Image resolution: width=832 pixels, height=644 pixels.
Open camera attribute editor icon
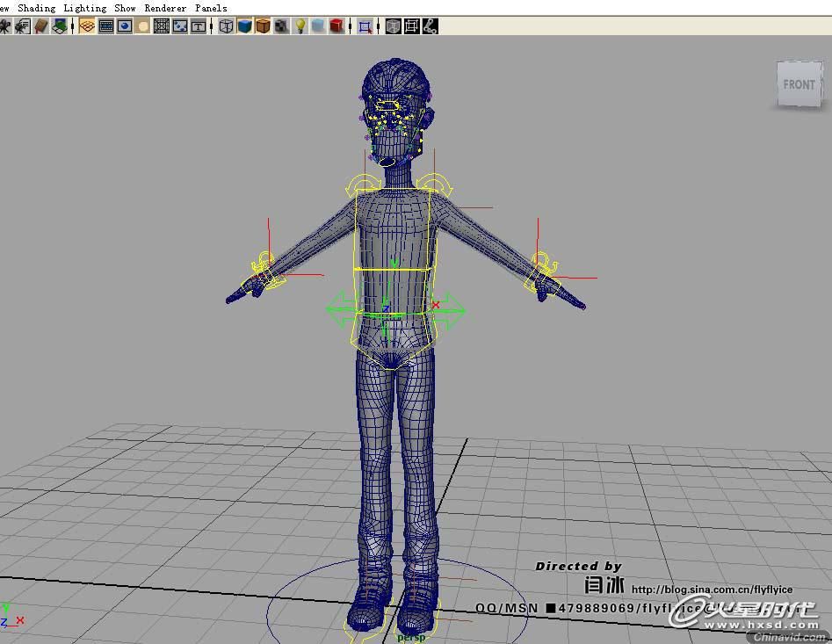click(22, 26)
